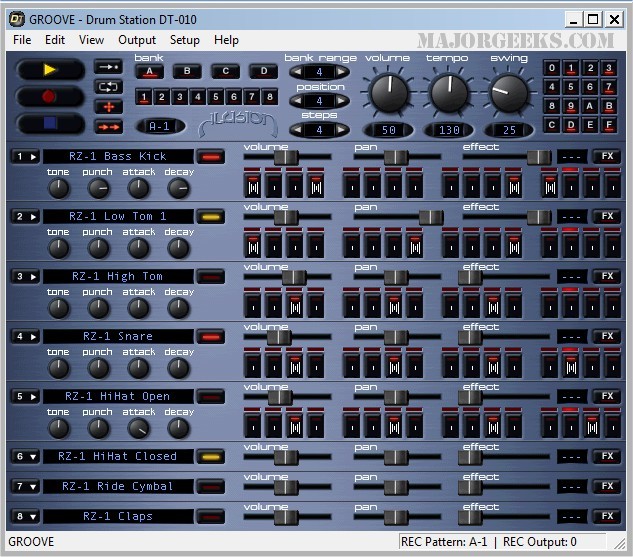
Task: Click the RZ-1 Bass Kick volume slider
Action: [286, 157]
